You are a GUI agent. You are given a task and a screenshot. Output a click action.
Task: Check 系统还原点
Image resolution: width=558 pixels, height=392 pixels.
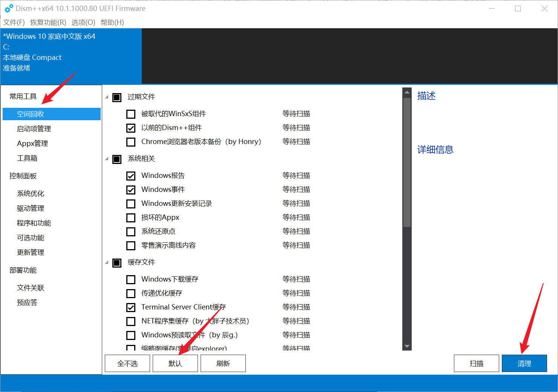point(131,232)
